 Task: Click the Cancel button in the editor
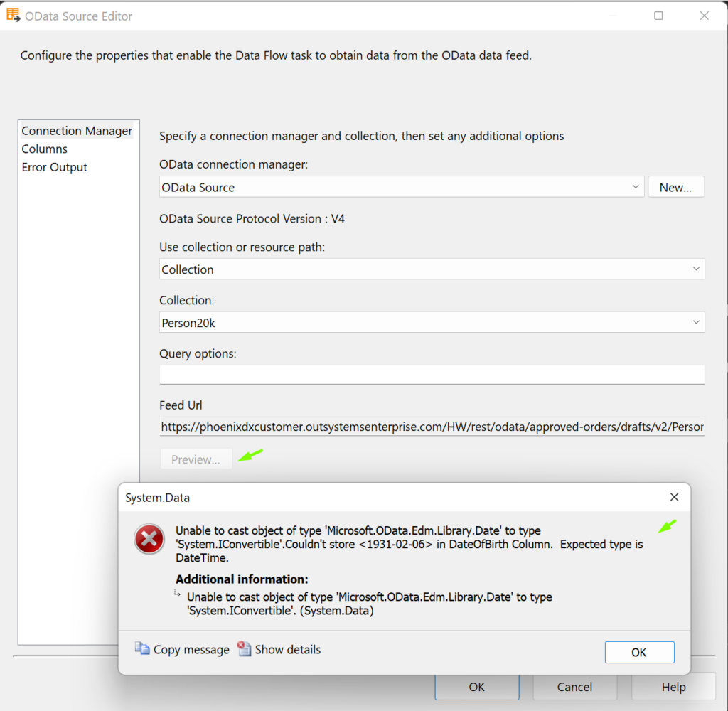(x=574, y=687)
